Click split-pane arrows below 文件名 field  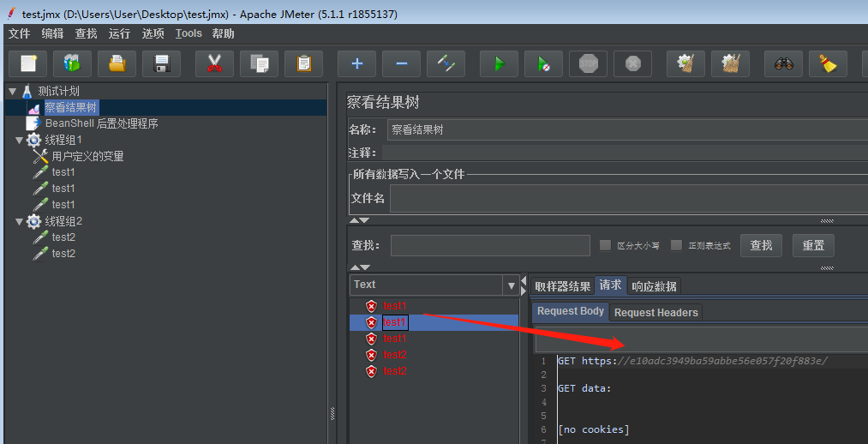(359, 219)
